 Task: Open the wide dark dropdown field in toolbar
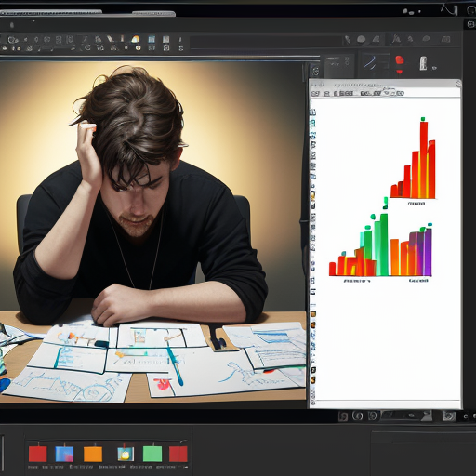click(x=266, y=42)
